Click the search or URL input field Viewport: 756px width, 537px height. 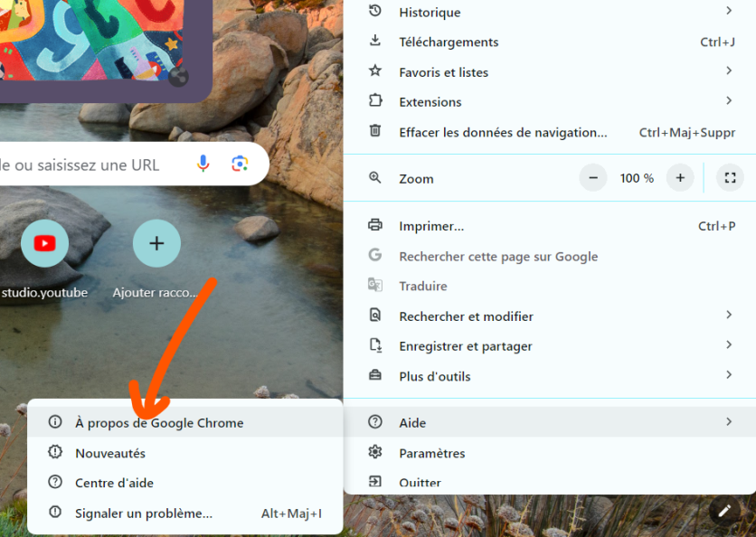pos(133,164)
